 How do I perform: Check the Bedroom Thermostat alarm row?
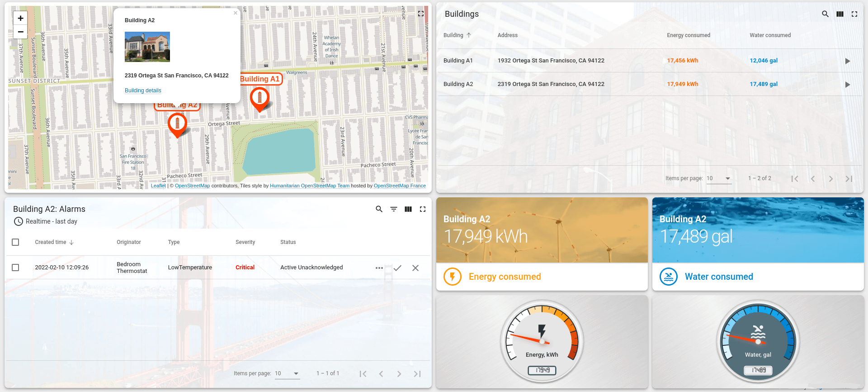15,268
